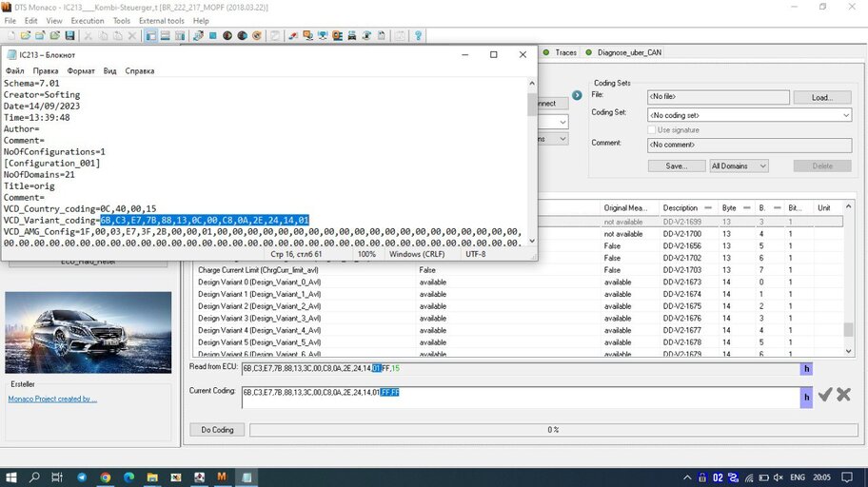868x487 pixels.
Task: Click the X icon to discard coding
Action: click(x=843, y=395)
